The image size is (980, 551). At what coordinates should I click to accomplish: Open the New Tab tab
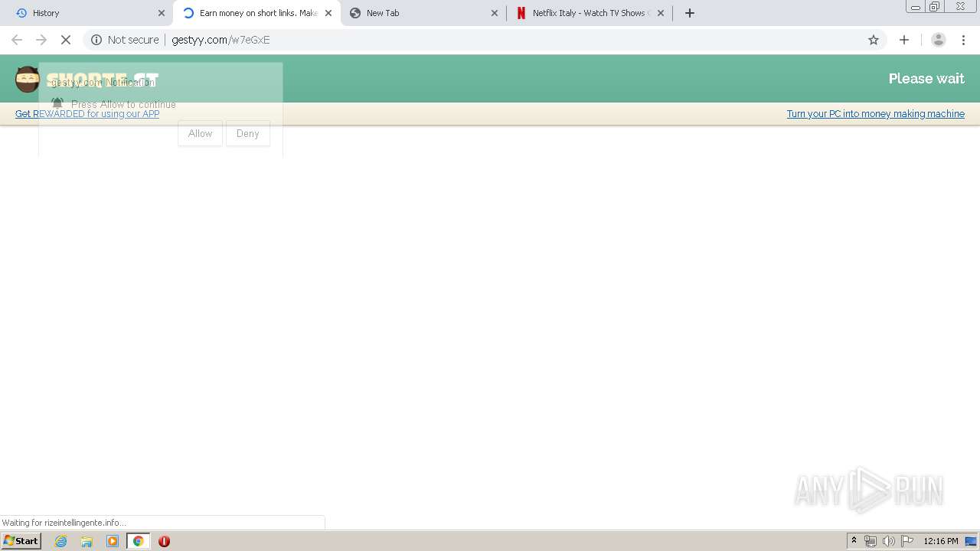(x=423, y=13)
